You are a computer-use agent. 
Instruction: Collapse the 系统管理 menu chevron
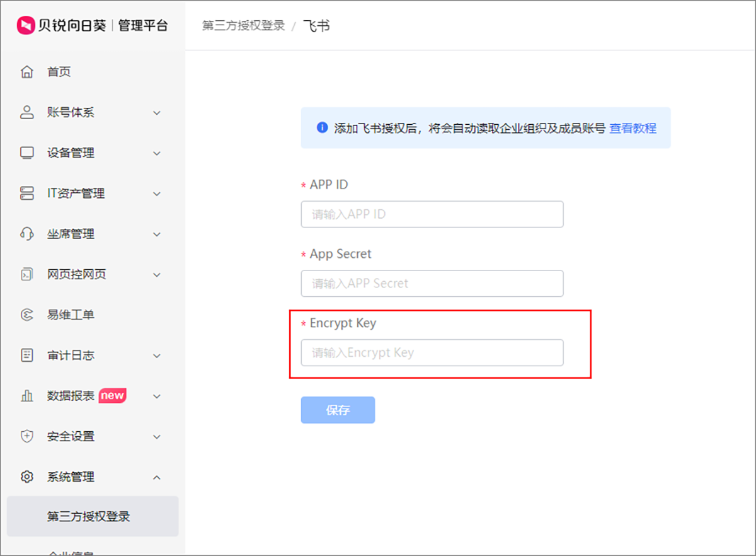pos(157,477)
